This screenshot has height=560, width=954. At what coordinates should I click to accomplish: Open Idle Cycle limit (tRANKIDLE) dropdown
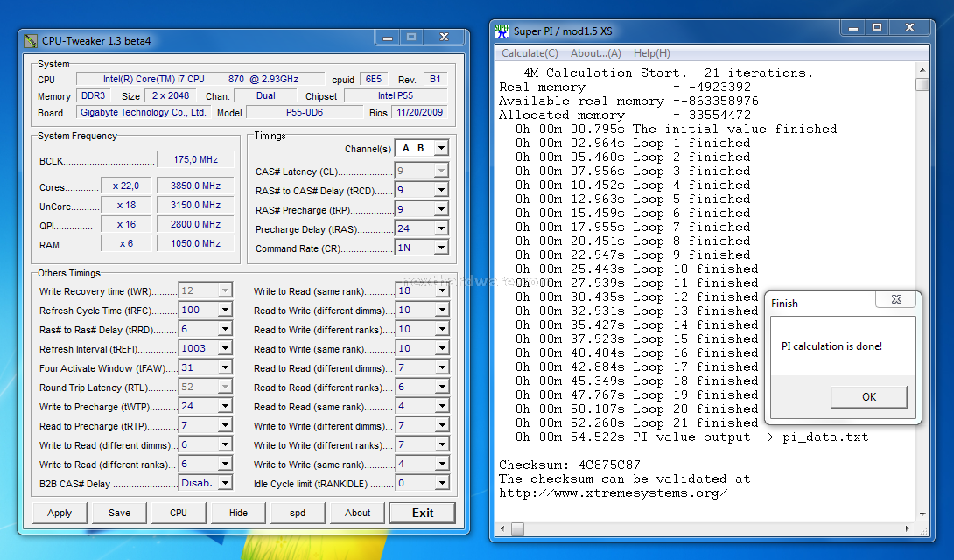(x=442, y=483)
